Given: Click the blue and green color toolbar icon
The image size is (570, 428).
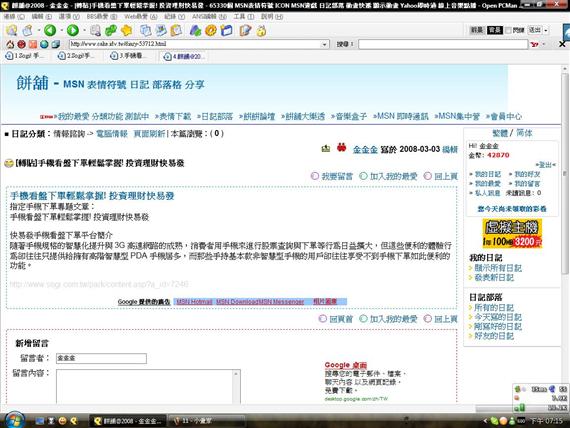Looking at the screenshot, I should pos(195,30).
